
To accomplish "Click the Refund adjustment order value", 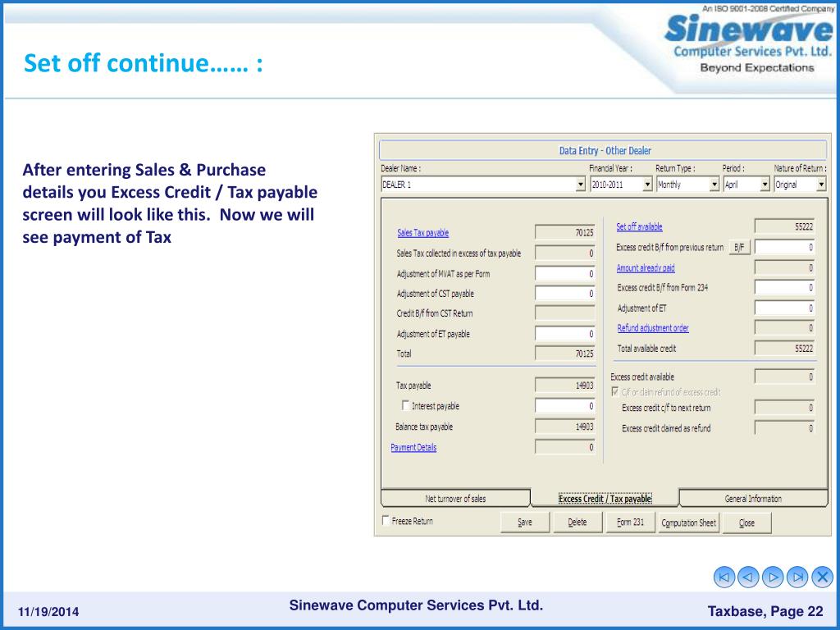I will 785,328.
